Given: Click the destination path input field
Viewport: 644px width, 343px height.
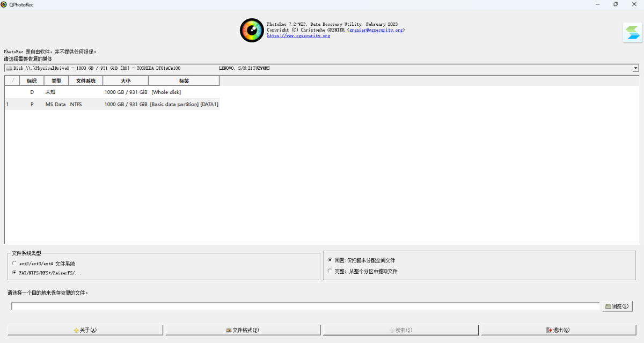Looking at the screenshot, I should click(305, 306).
